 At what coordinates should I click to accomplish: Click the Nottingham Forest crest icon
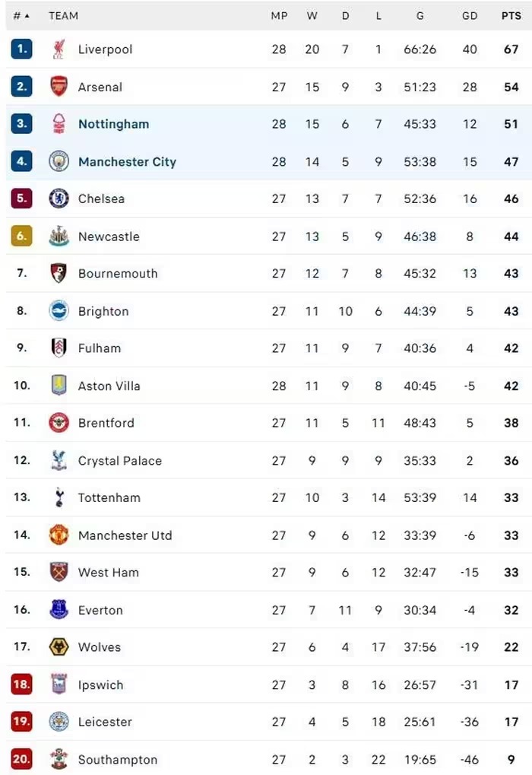59,124
